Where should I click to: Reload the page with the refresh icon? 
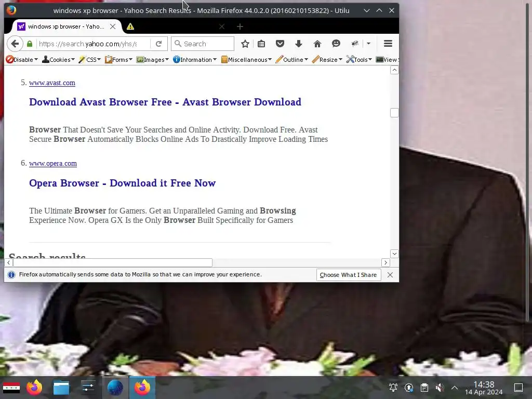(x=158, y=44)
